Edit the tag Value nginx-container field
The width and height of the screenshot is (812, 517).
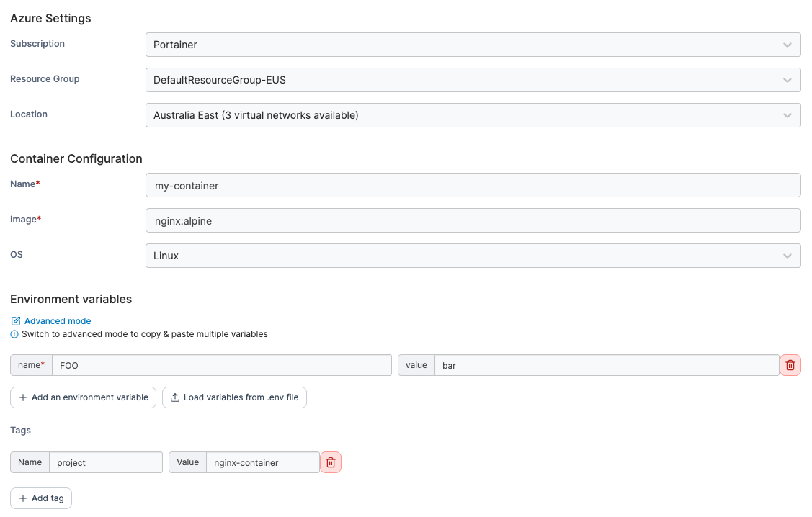point(263,462)
